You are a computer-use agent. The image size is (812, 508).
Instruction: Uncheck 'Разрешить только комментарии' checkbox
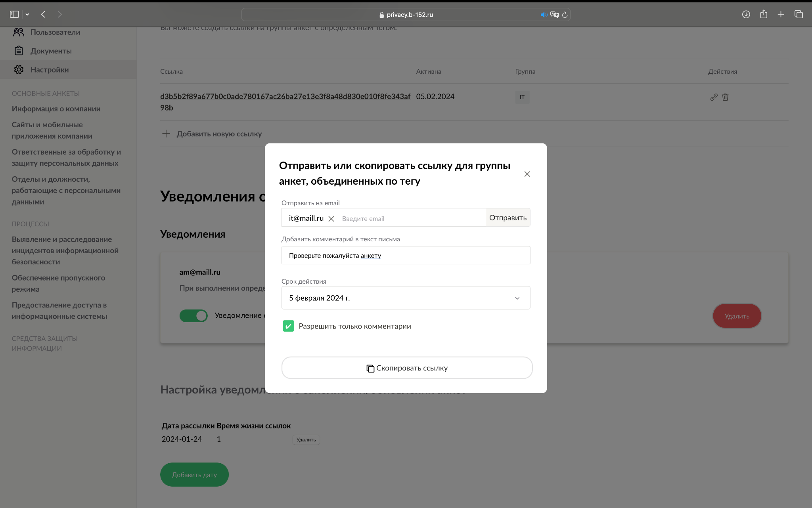click(288, 326)
